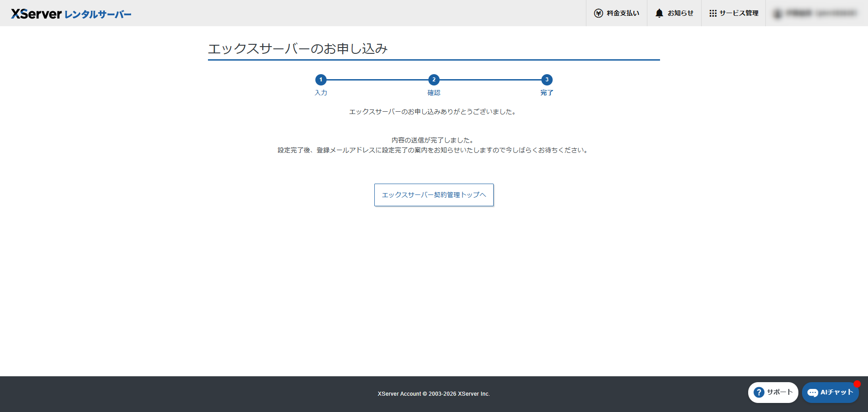Open the サービス管理 menu
The width and height of the screenshot is (868, 412).
point(733,13)
